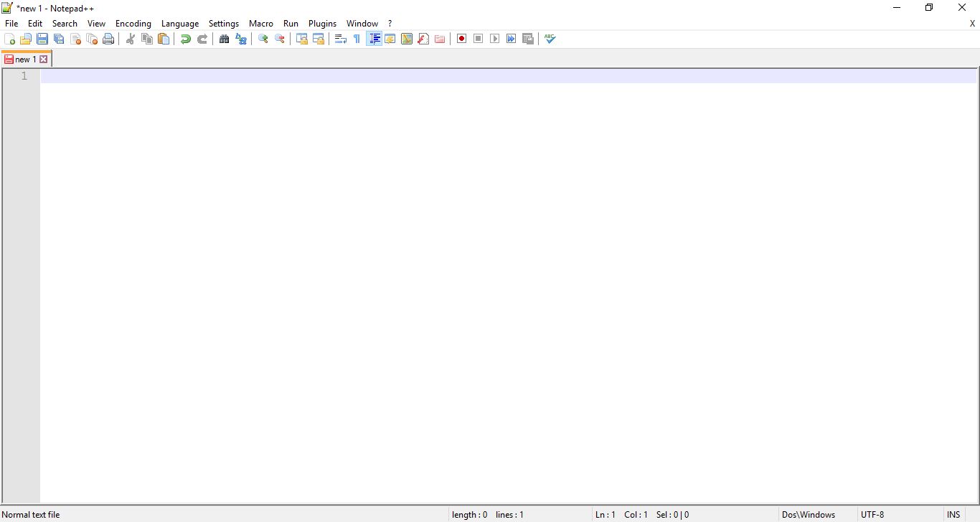Image resolution: width=980 pixels, height=522 pixels.
Task: Toggle word wrap
Action: point(340,39)
